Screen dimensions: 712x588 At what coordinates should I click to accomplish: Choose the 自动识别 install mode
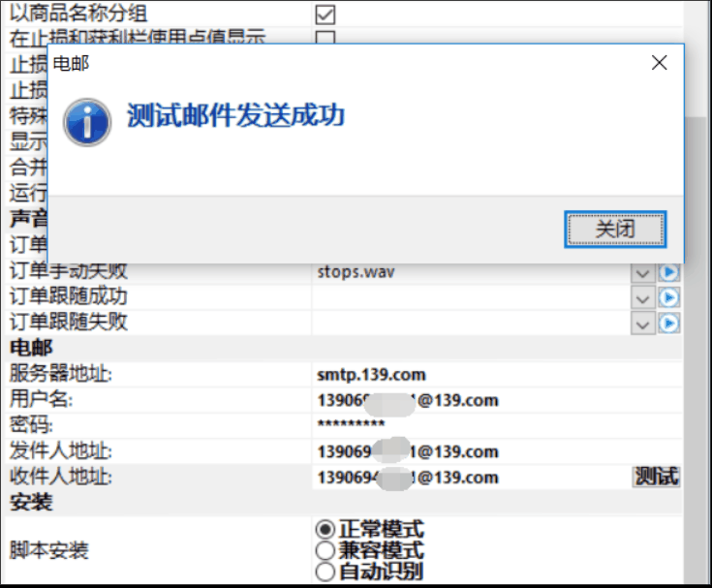[325, 572]
